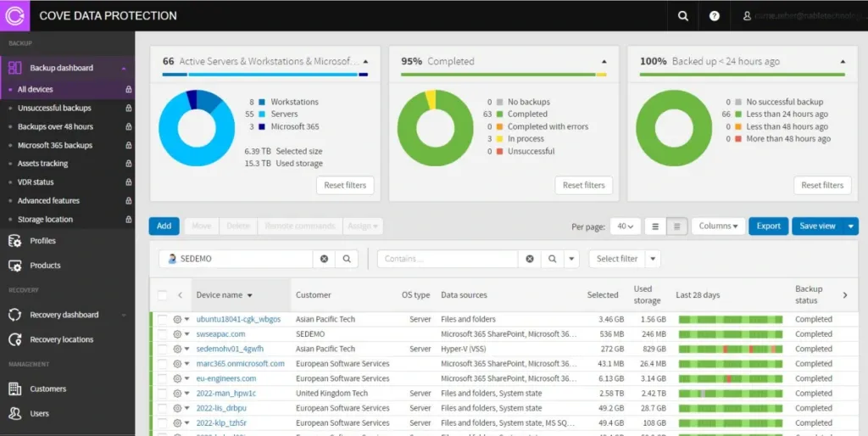Screen dimensions: 868x436
Task: Click the Products monitor-gear icon
Action: tap(15, 266)
